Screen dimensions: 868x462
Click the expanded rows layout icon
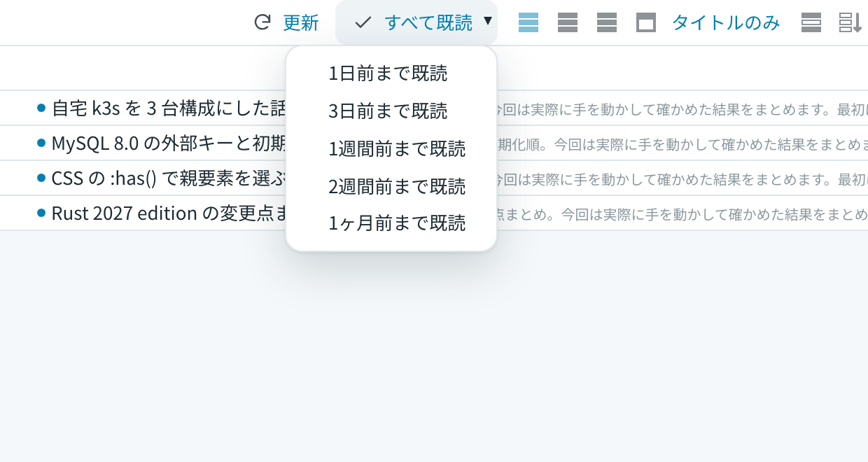[x=811, y=22]
